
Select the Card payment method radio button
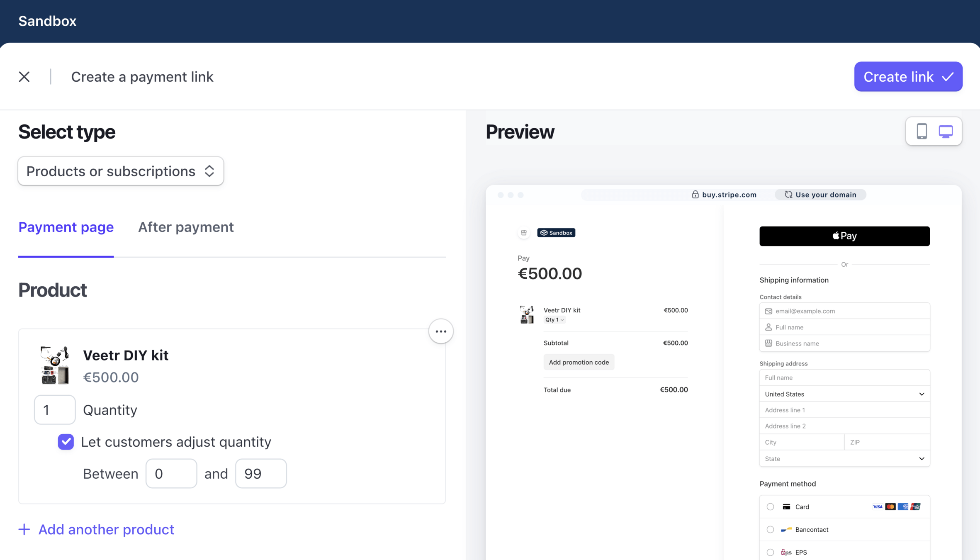[x=770, y=506]
